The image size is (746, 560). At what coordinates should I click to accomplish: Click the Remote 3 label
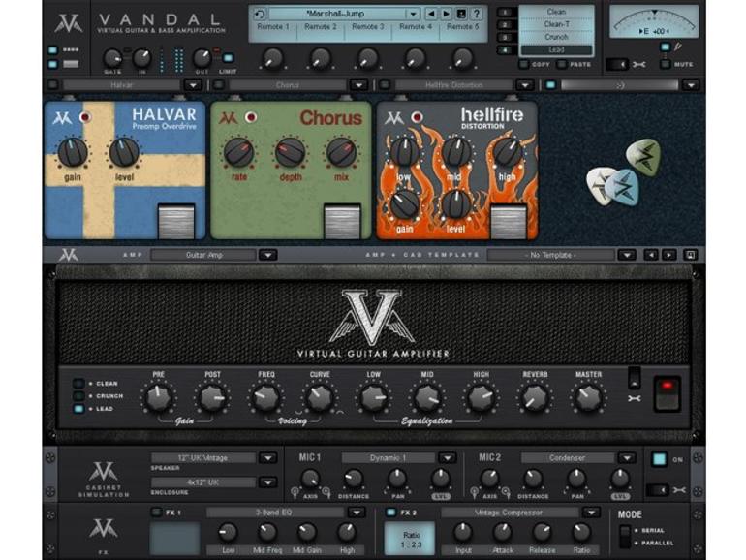(368, 27)
